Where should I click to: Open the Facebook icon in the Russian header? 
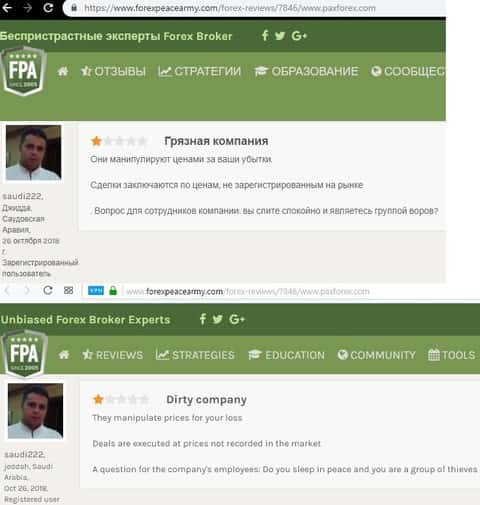coord(265,35)
